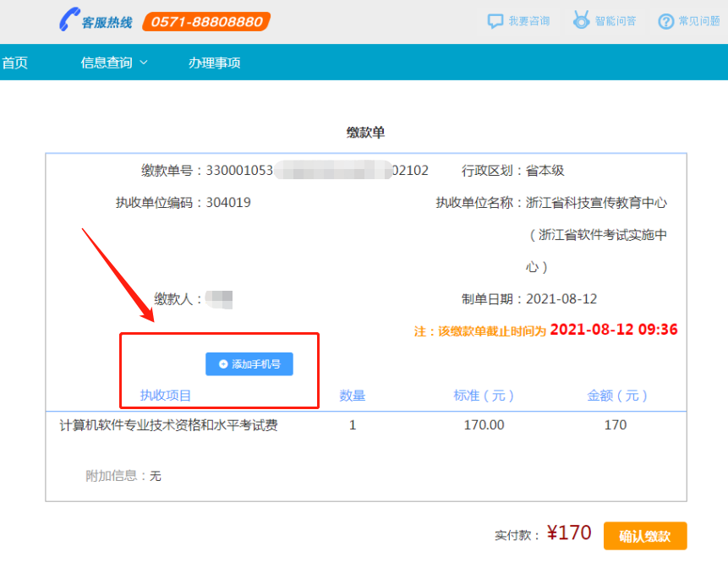Click the customer service phone icon
This screenshot has height=568, width=728.
click(68, 21)
